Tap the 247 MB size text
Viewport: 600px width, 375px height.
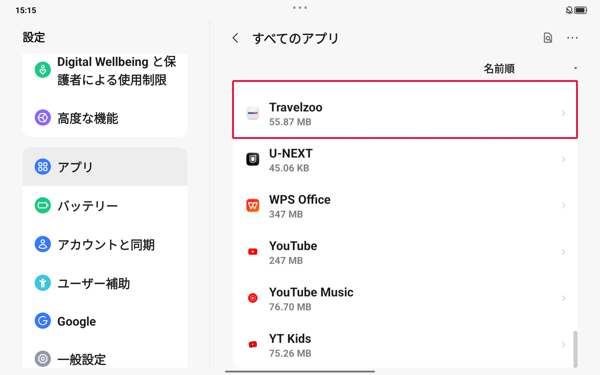pos(286,261)
